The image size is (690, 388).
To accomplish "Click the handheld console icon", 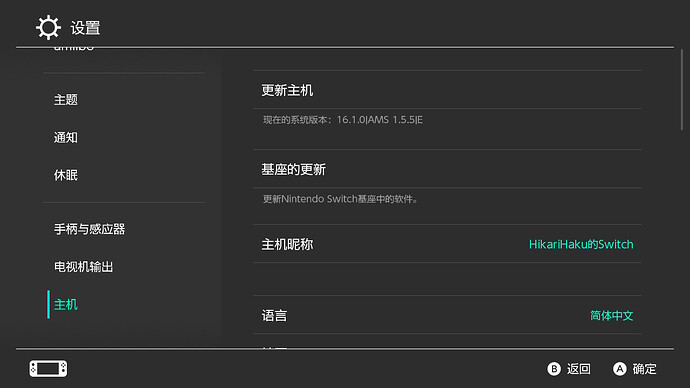I will (x=48, y=369).
